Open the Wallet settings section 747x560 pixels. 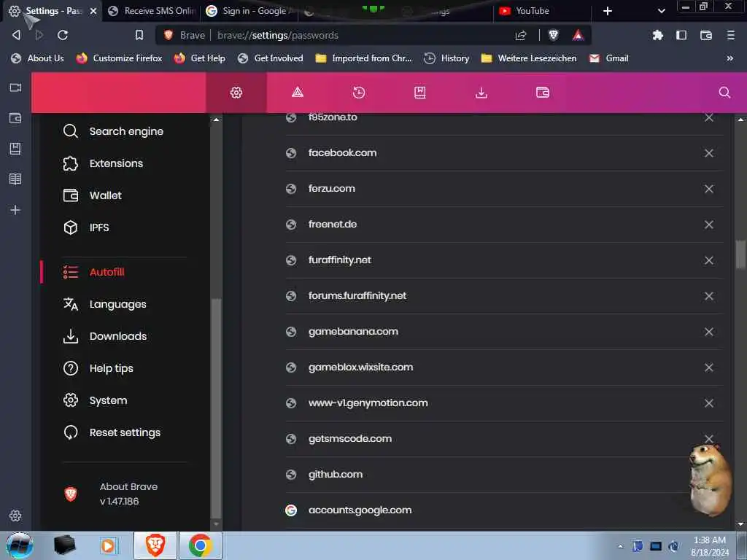(93, 195)
